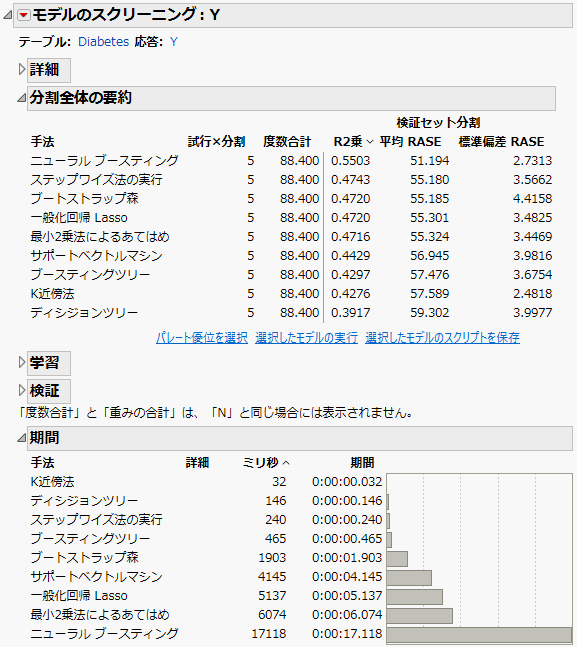This screenshot has height=647, width=577.
Task: Click the 詳細 column header in 期間 table
Action: [197, 463]
